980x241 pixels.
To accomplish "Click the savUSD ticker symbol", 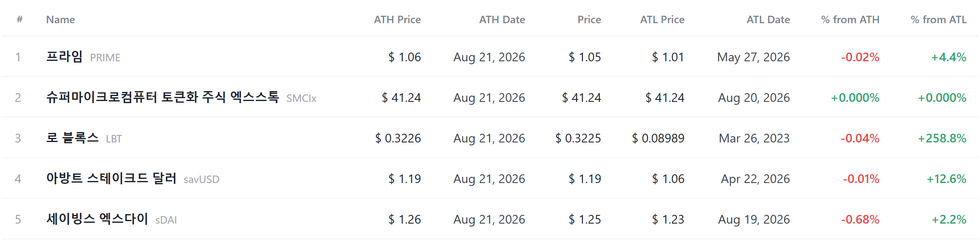I will pos(202,179).
